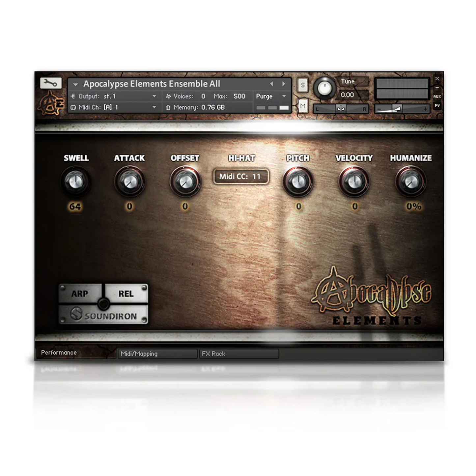This screenshot has width=476, height=476.
Task: Go to previous instrument with left arrow
Action: (272, 84)
